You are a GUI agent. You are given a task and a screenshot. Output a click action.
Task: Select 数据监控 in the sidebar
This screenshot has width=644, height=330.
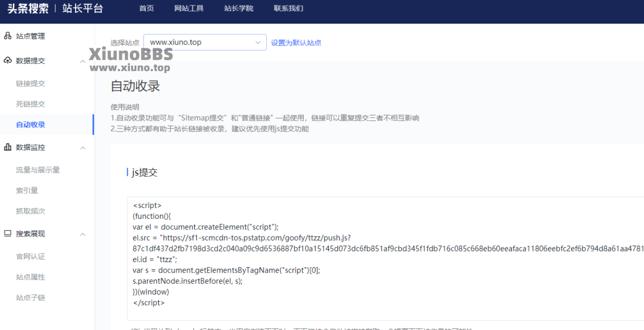click(31, 147)
